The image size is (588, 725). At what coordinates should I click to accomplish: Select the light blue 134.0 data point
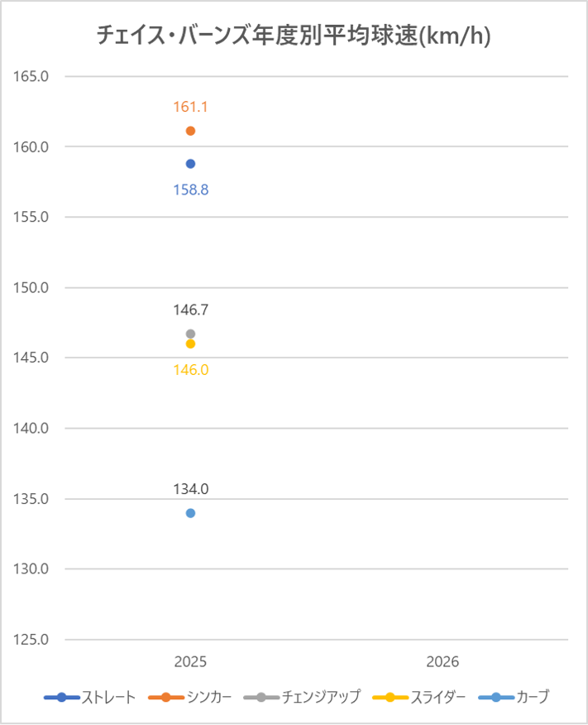190,513
